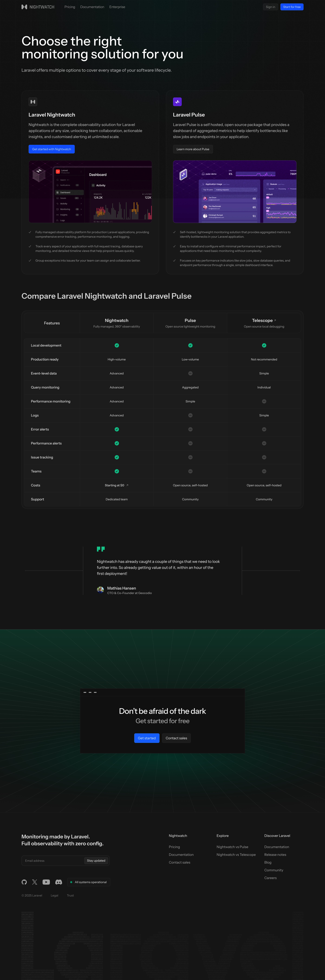Viewport: 325px width, 980px height.
Task: Click the Stay updated button
Action: (x=96, y=861)
